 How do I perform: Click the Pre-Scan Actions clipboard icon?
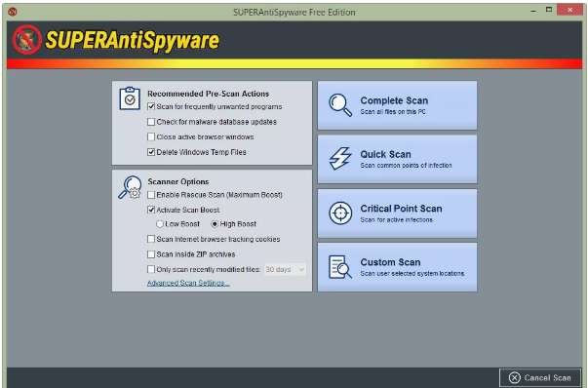click(130, 98)
